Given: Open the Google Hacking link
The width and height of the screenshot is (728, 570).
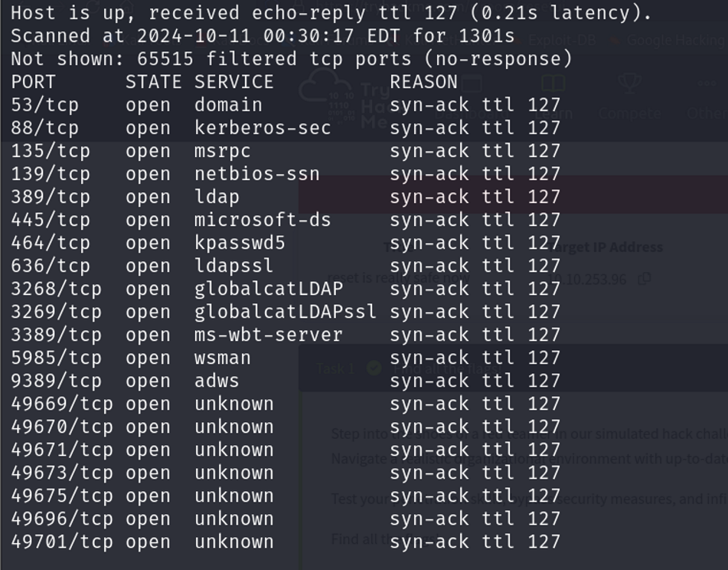Looking at the screenshot, I should tap(674, 40).
